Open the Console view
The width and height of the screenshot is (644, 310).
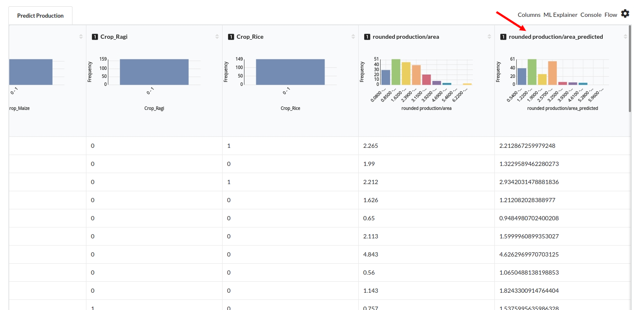pyautogui.click(x=591, y=15)
